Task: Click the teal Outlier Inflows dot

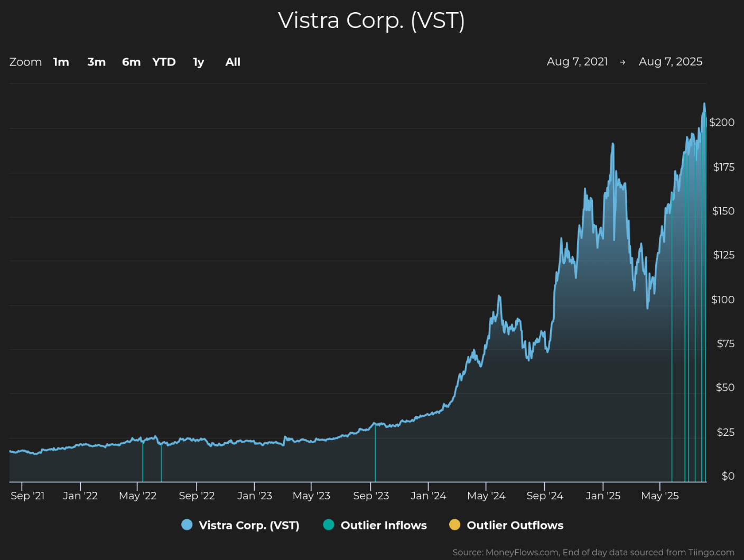Action: click(329, 525)
